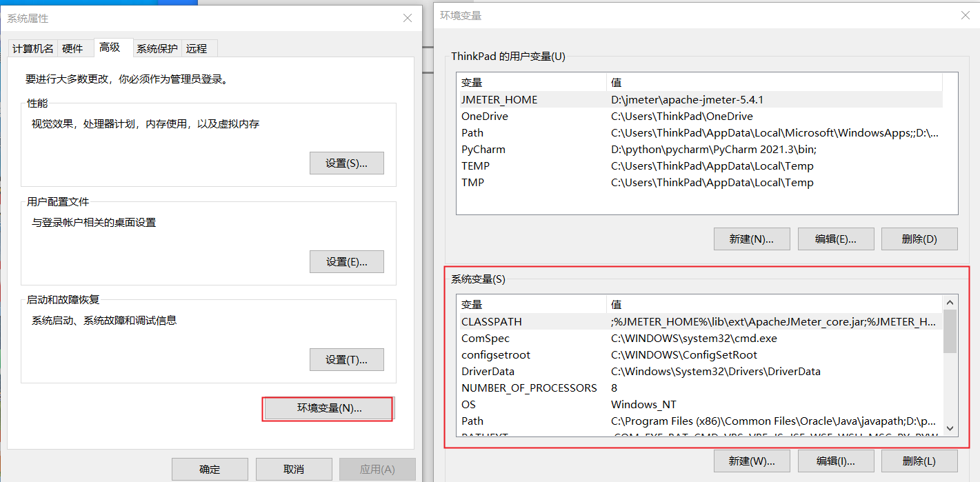
Task: Select configsetroot system variable row
Action: [x=701, y=354]
